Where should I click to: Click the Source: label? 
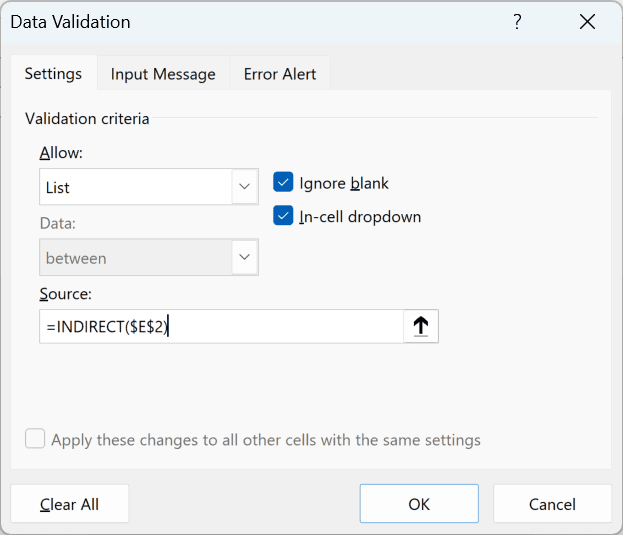pyautogui.click(x=66, y=294)
